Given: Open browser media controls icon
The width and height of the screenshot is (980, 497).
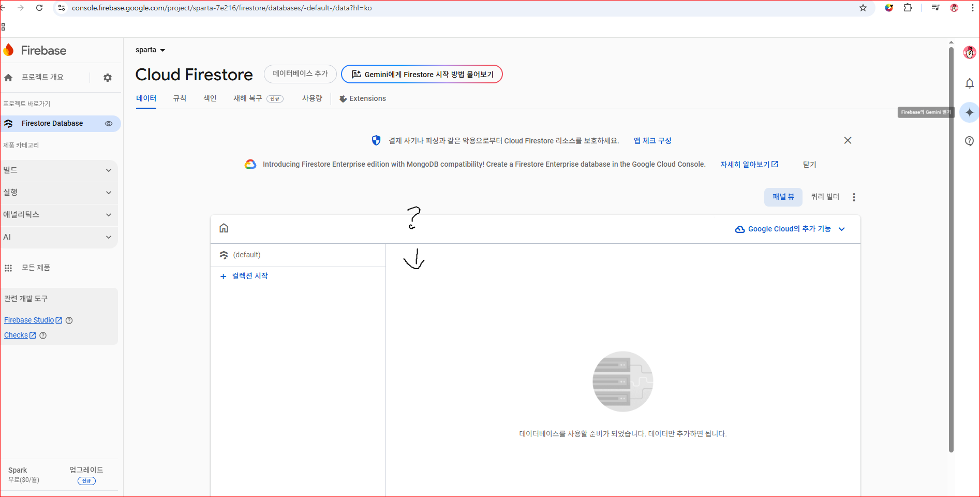Looking at the screenshot, I should pos(936,8).
